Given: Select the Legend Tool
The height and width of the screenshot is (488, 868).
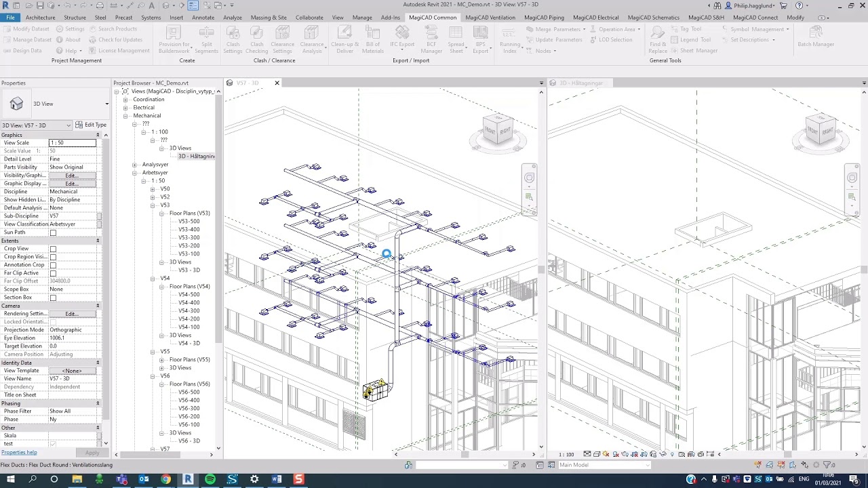Looking at the screenshot, I should point(691,39).
